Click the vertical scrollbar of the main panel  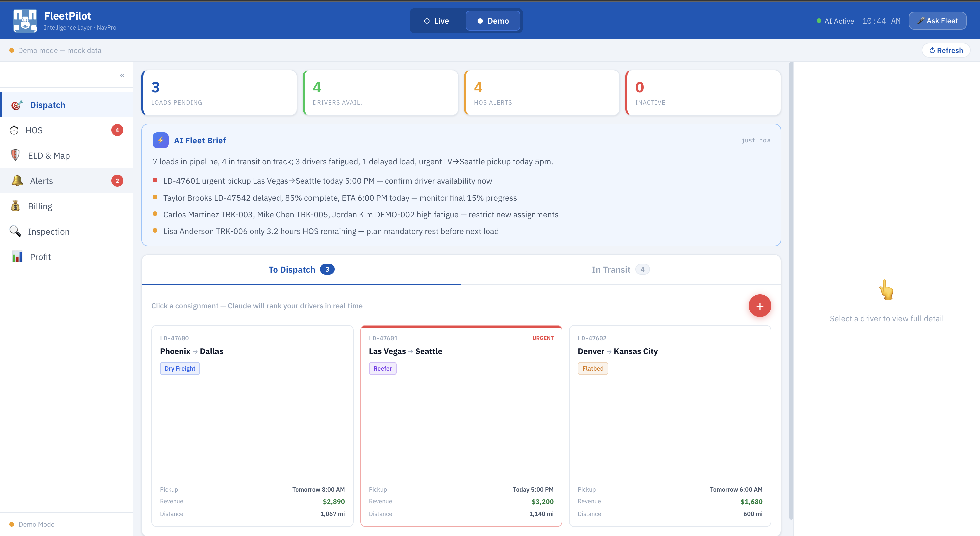[x=791, y=289]
